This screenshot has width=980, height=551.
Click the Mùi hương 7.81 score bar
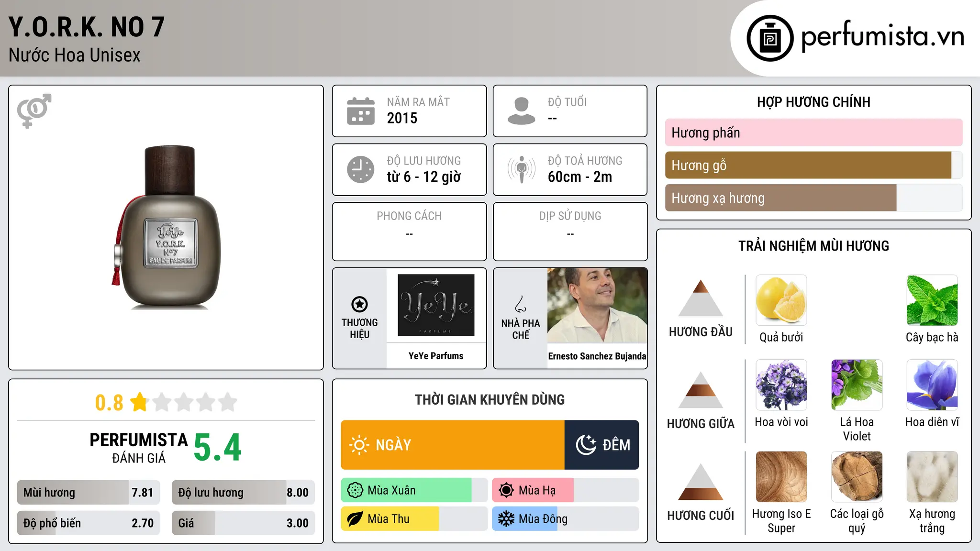pyautogui.click(x=89, y=493)
